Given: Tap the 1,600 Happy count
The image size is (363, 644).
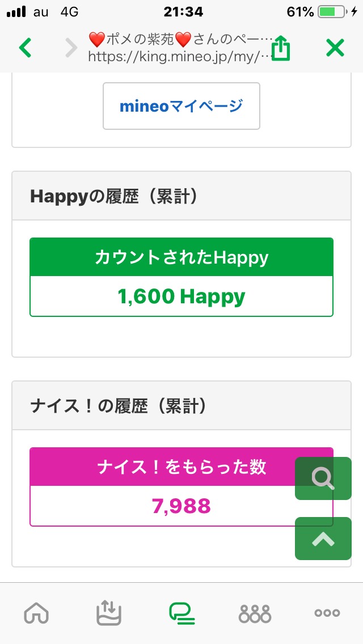Looking at the screenshot, I should 181,296.
